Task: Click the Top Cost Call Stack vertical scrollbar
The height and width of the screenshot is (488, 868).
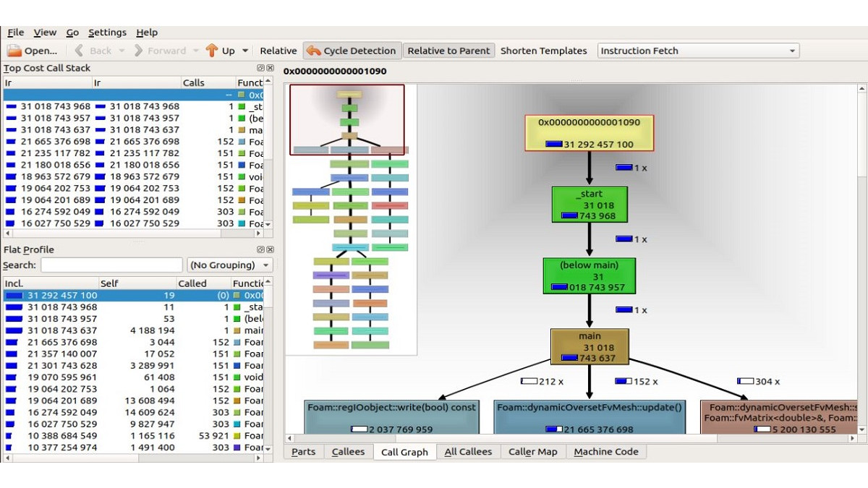Action: pyautogui.click(x=268, y=153)
